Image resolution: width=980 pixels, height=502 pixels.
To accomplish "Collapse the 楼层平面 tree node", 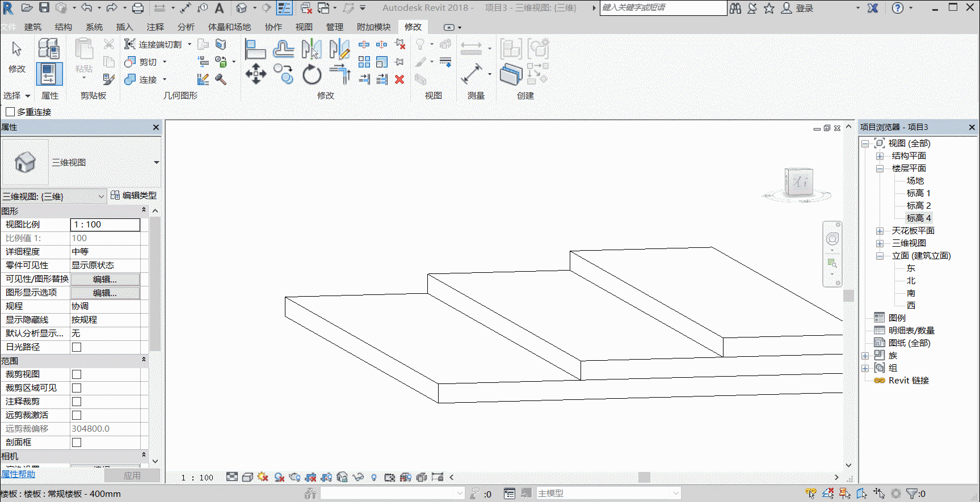I will click(x=880, y=168).
